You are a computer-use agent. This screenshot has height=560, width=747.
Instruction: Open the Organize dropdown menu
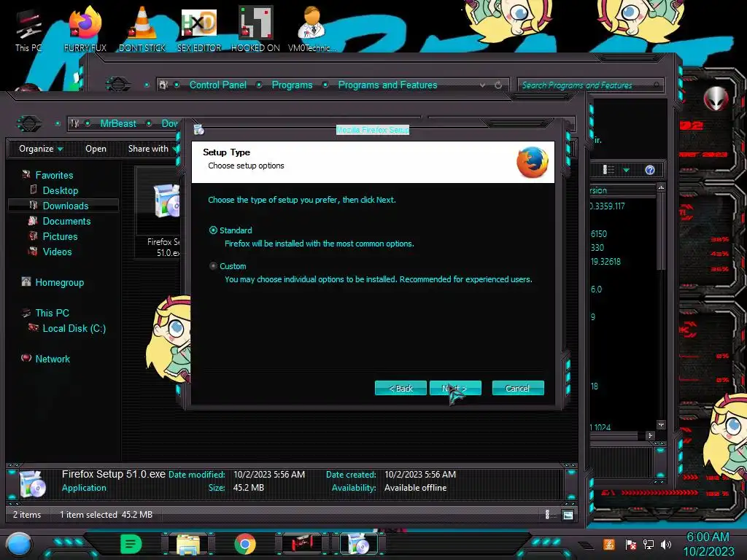tap(41, 149)
